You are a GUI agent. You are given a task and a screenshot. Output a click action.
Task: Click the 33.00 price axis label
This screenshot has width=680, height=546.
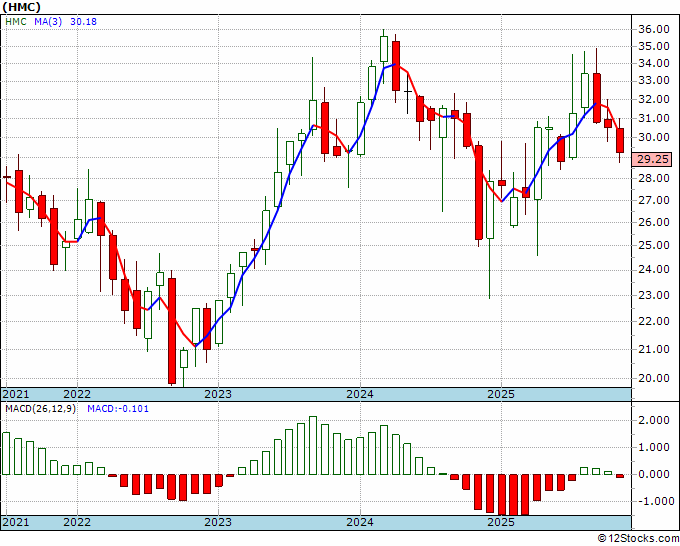click(654, 81)
